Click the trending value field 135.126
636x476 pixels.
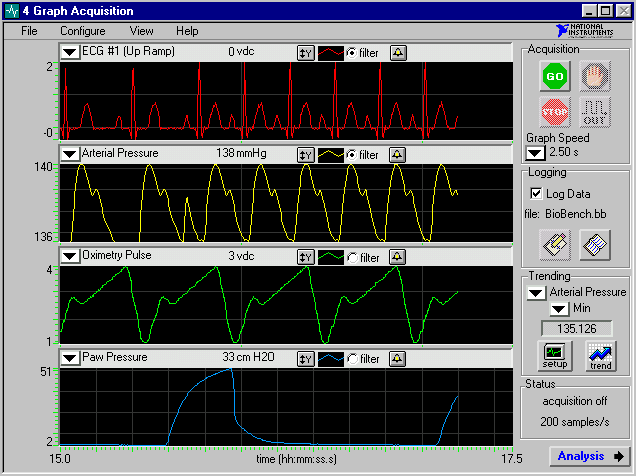point(577,328)
